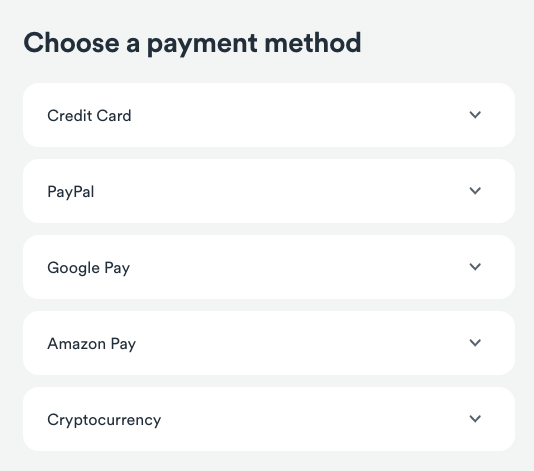
Task: Click the chevron icon beside Amazon Pay
Action: click(x=475, y=343)
